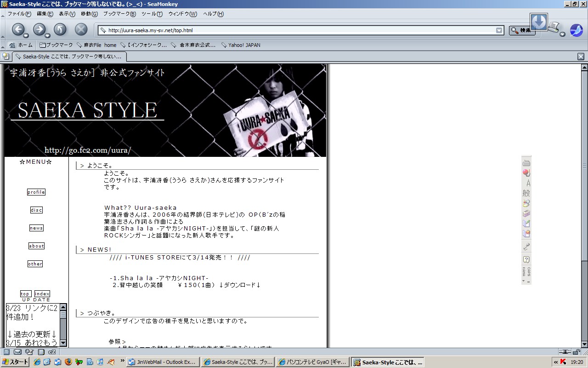Click the URL address field

[301, 30]
